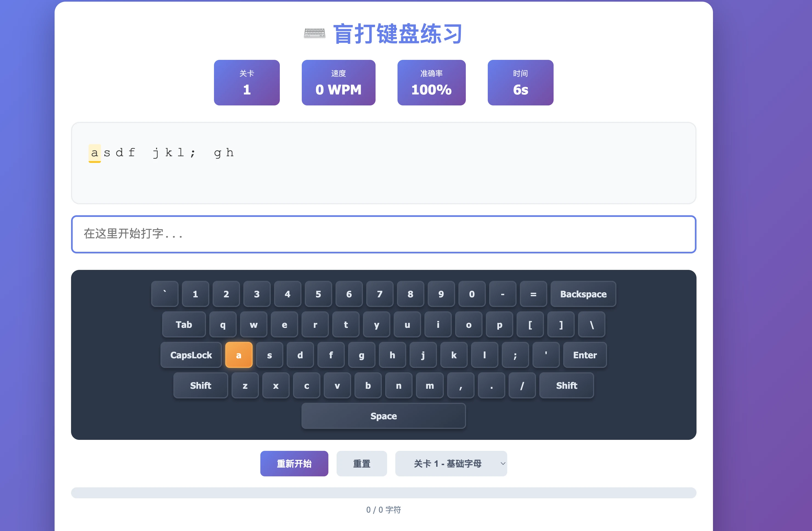
Task: Click the right Shift key
Action: [x=566, y=385]
